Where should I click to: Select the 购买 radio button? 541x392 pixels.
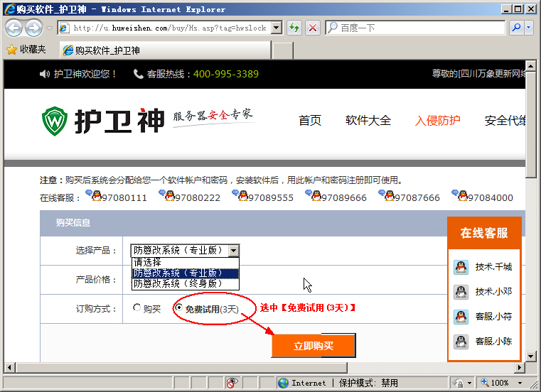(x=136, y=307)
